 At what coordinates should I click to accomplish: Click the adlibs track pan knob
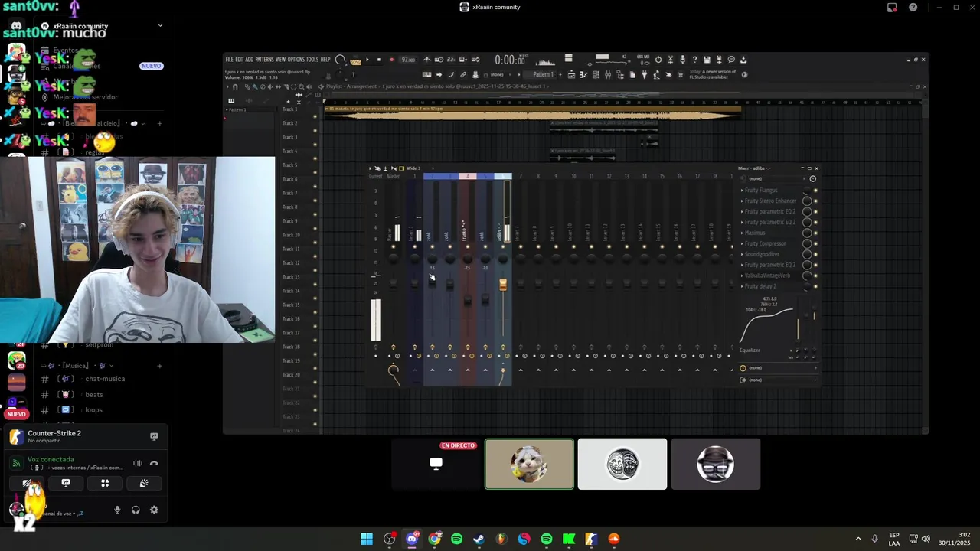click(503, 260)
